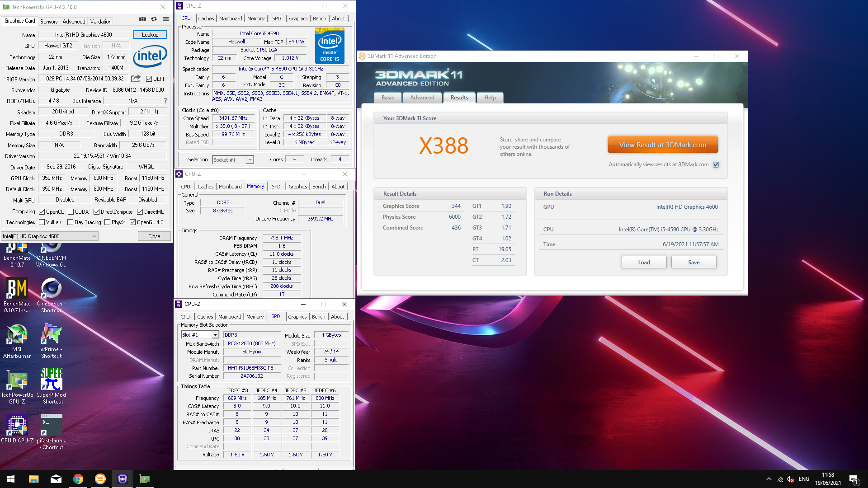The image size is (868, 488).
Task: Switch to CPU-Z taskbar icon
Action: [x=123, y=479]
